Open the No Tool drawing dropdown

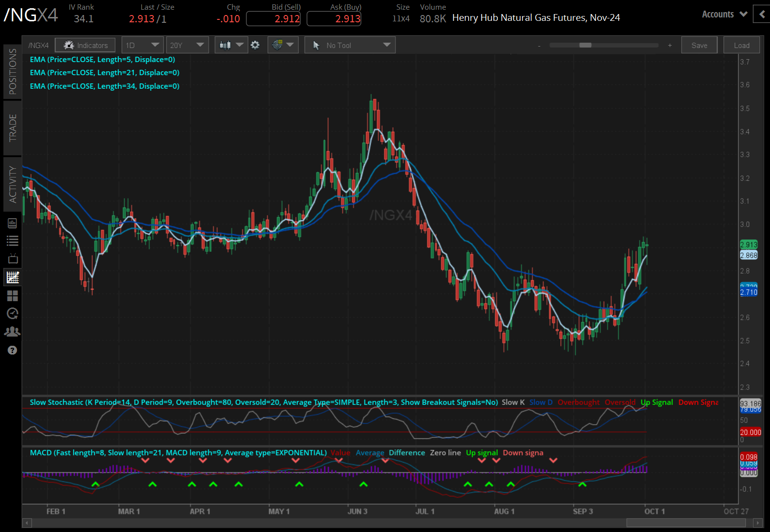(350, 45)
